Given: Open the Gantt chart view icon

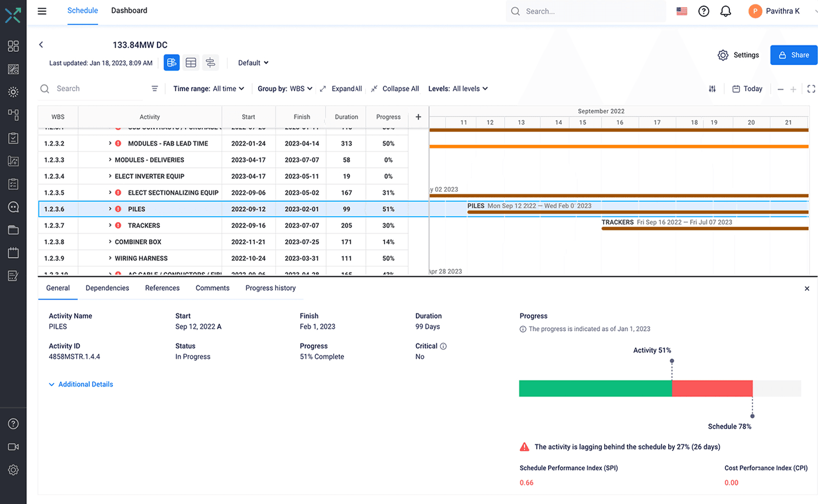Looking at the screenshot, I should [x=171, y=62].
